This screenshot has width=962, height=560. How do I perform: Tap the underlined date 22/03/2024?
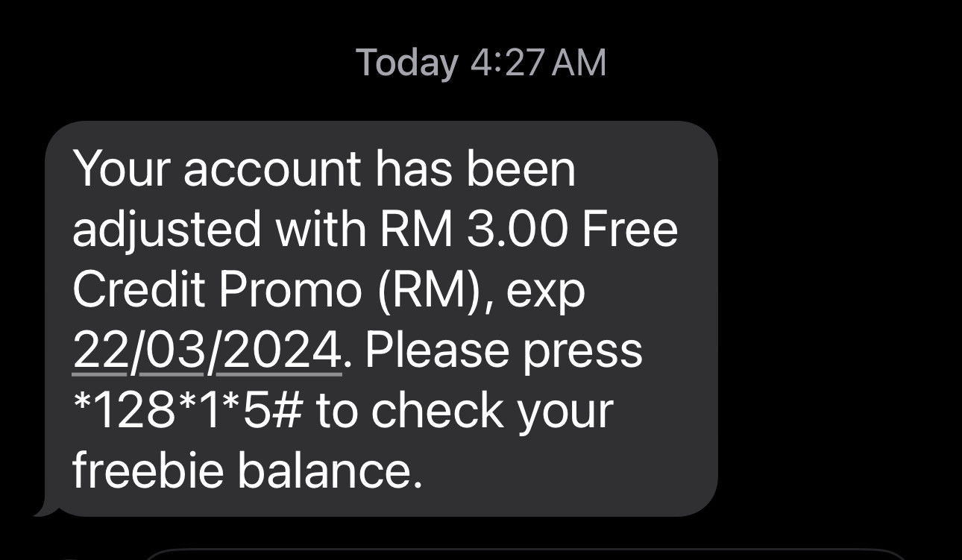(x=207, y=350)
